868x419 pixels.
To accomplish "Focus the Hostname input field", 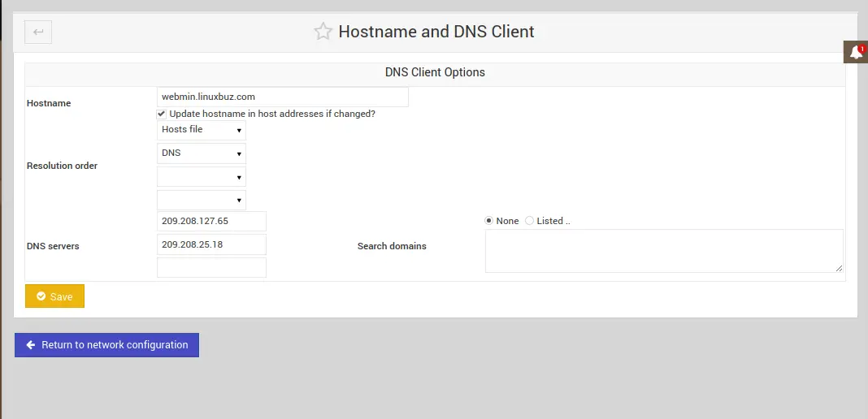I will [283, 97].
